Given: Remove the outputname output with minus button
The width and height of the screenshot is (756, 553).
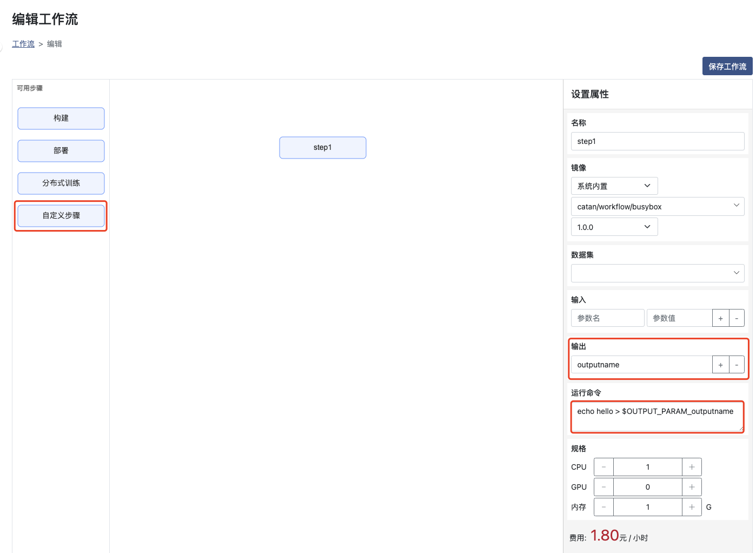Looking at the screenshot, I should [737, 365].
